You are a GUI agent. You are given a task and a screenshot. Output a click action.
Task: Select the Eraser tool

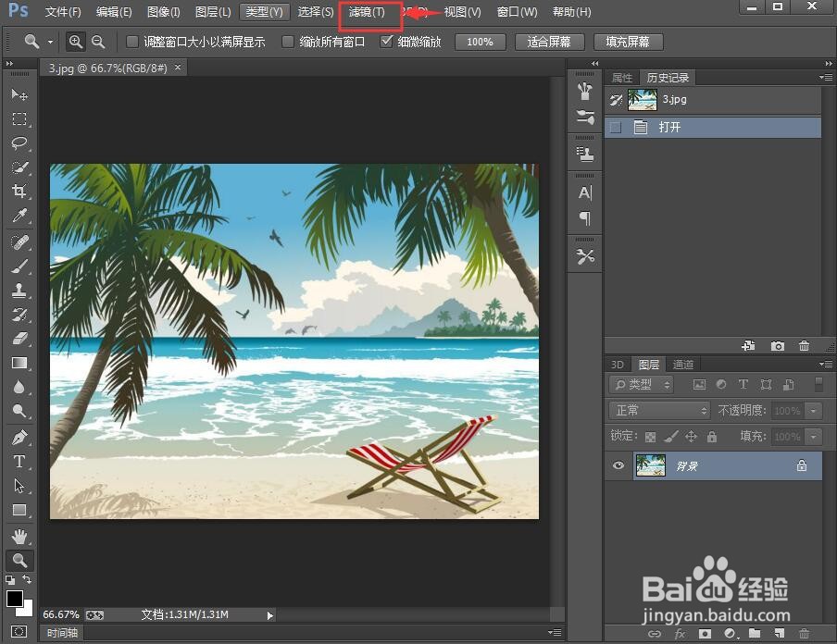click(19, 339)
